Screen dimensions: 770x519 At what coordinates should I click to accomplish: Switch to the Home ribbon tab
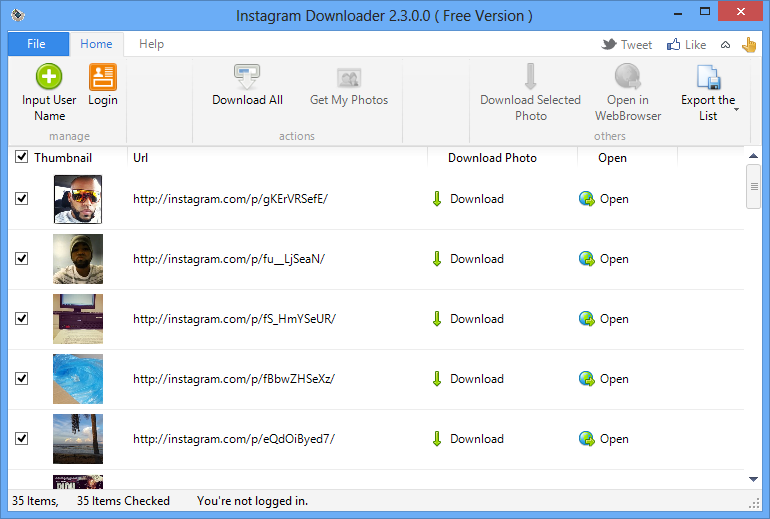point(96,44)
